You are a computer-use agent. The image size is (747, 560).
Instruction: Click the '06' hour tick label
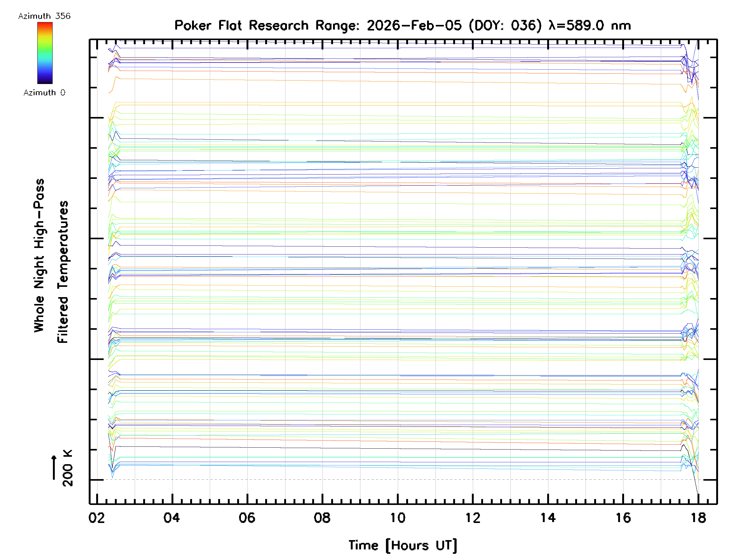pos(247,518)
